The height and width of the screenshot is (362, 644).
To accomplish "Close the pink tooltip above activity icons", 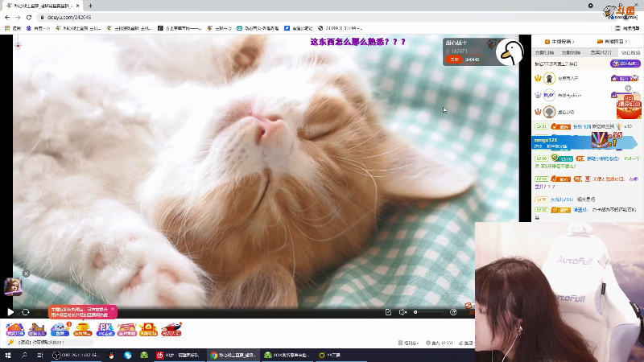I will [x=113, y=309].
